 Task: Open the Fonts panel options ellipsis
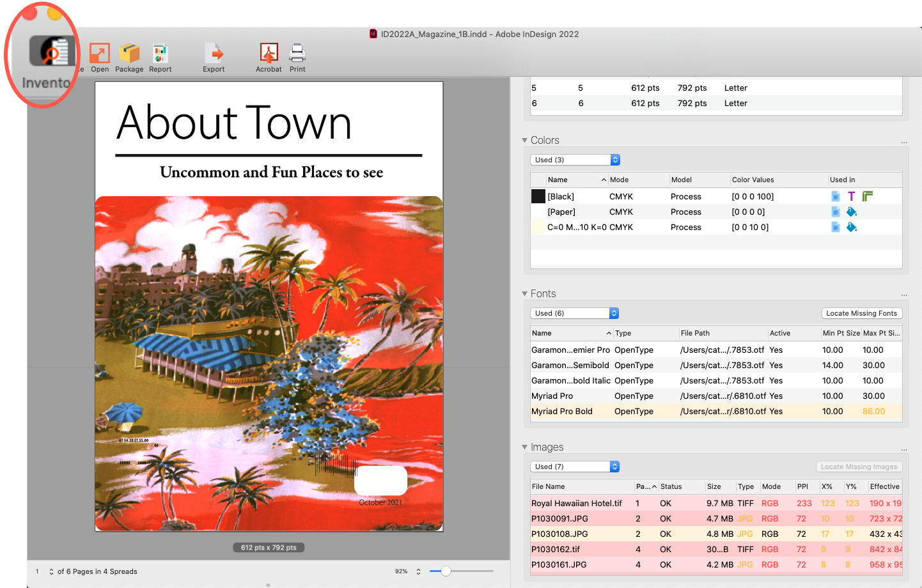(x=904, y=295)
